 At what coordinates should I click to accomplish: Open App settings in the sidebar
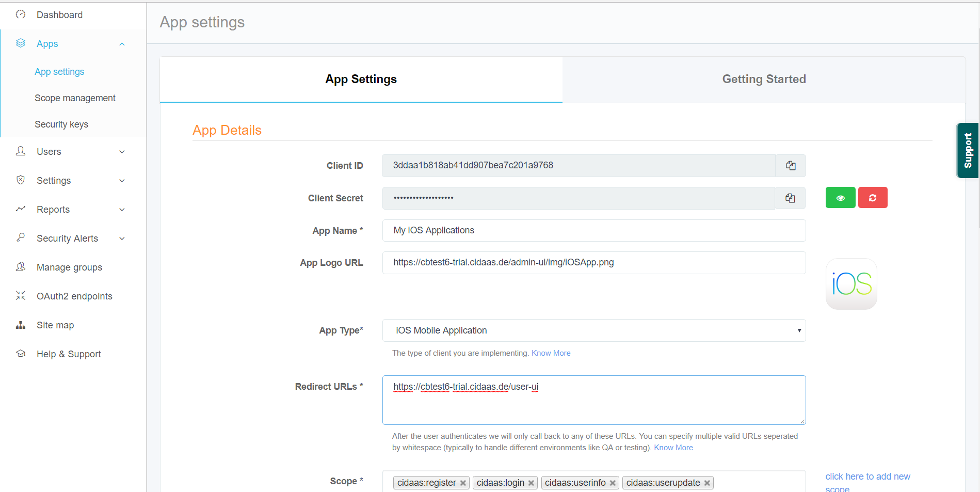(x=59, y=72)
